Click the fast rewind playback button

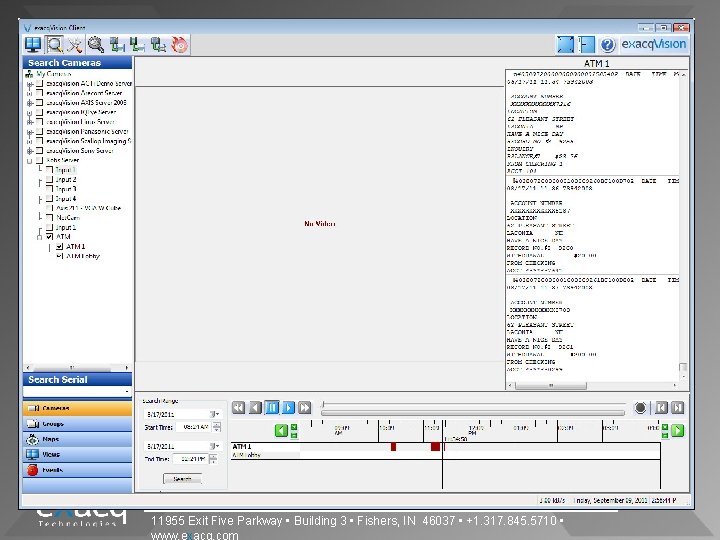tap(238, 407)
